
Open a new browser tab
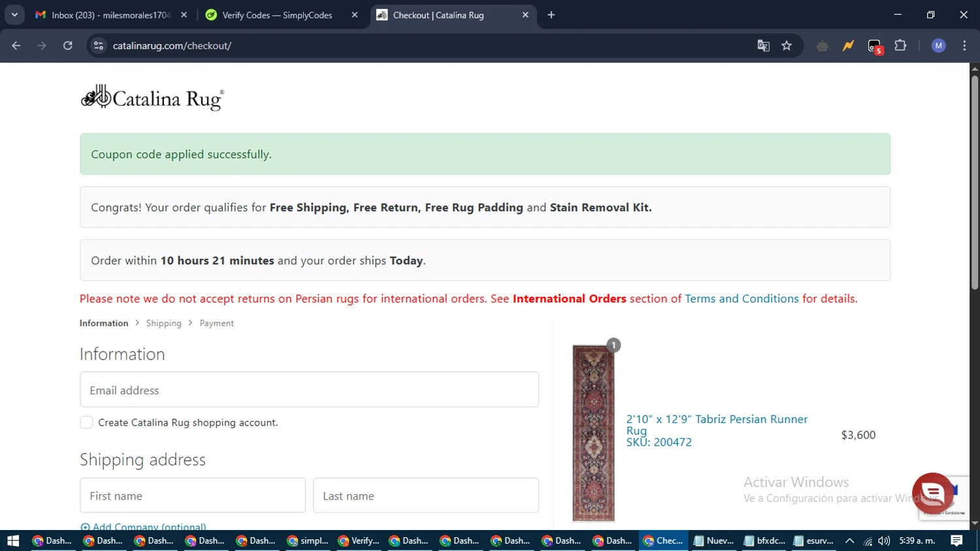[x=551, y=15]
